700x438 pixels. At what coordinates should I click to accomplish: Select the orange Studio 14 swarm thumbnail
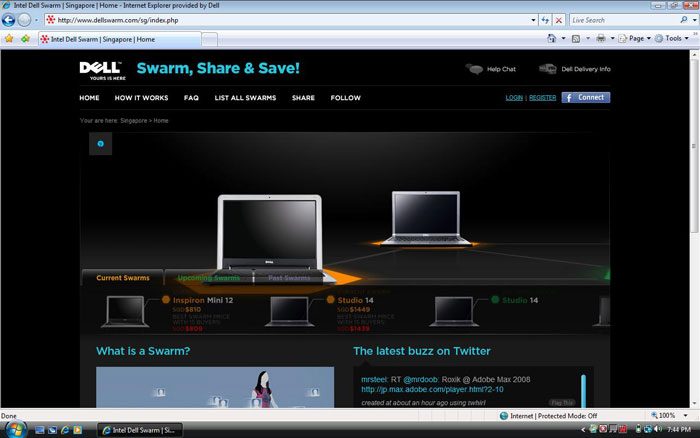click(289, 311)
